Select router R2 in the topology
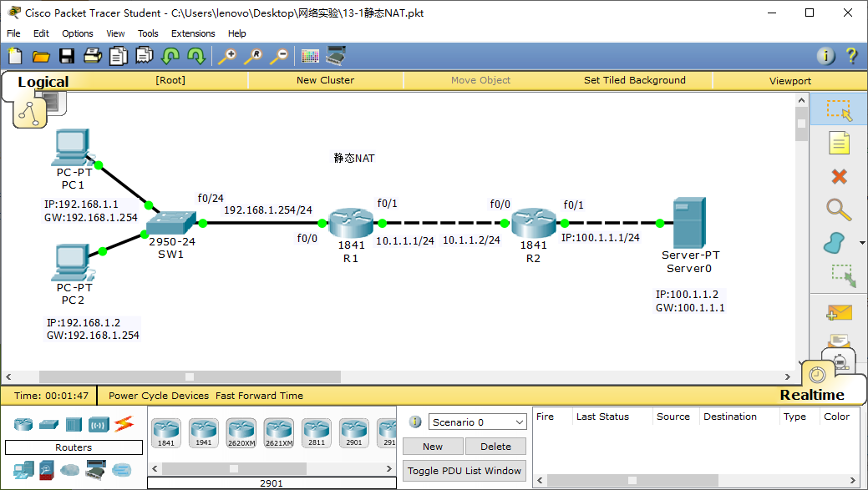This screenshot has width=868, height=490. 534,223
